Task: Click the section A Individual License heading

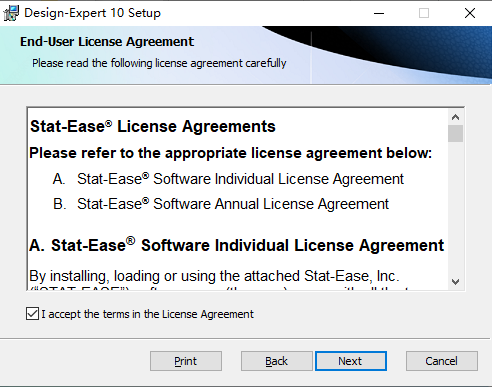Action: 237,245
